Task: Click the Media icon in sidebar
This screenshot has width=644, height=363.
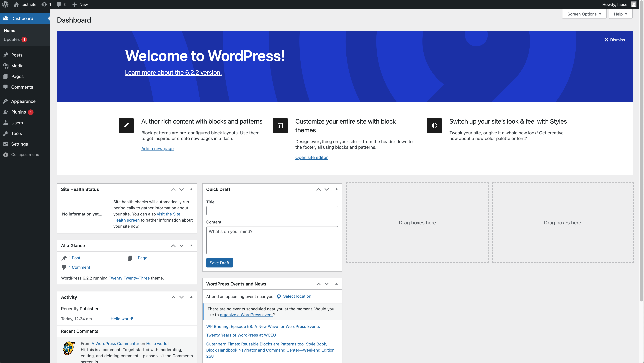Action: pyautogui.click(x=6, y=66)
